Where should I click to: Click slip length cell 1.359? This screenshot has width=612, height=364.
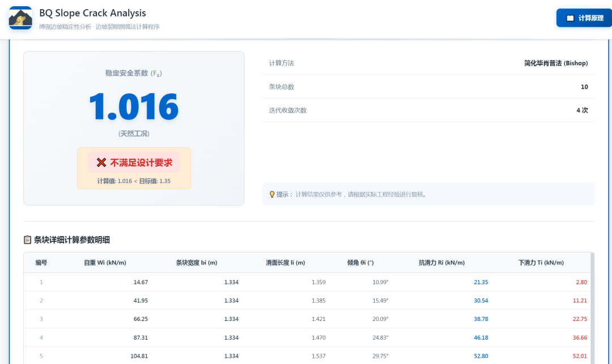pos(318,282)
